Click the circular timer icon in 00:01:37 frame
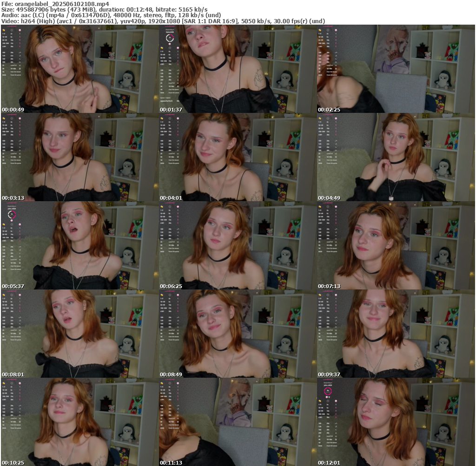476x466 pixels. coord(169,38)
